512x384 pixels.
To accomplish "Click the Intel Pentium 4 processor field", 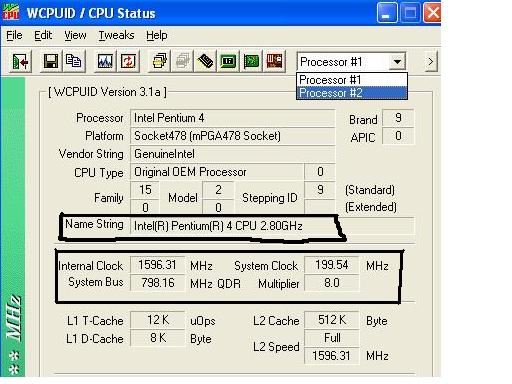I will coord(232,118).
